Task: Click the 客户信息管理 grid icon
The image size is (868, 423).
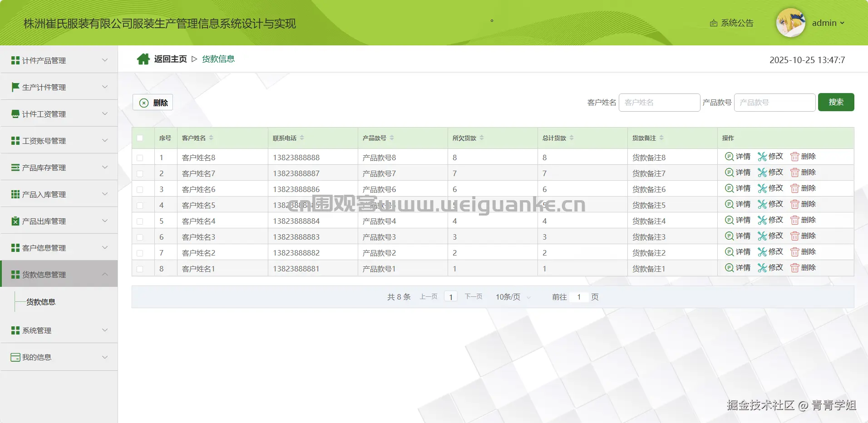Action: [x=15, y=248]
